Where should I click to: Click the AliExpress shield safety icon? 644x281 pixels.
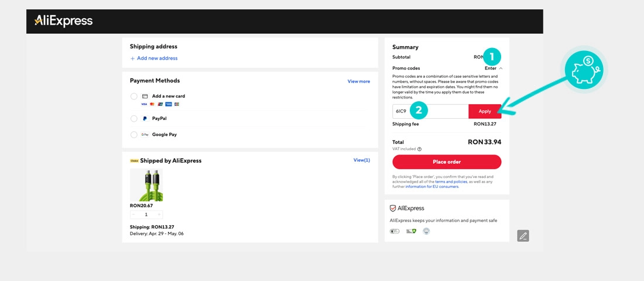pyautogui.click(x=393, y=208)
